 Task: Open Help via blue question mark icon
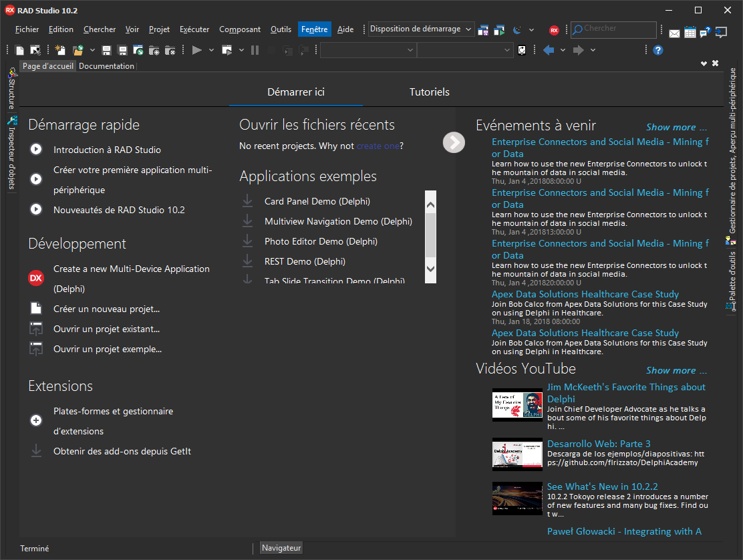(x=658, y=50)
